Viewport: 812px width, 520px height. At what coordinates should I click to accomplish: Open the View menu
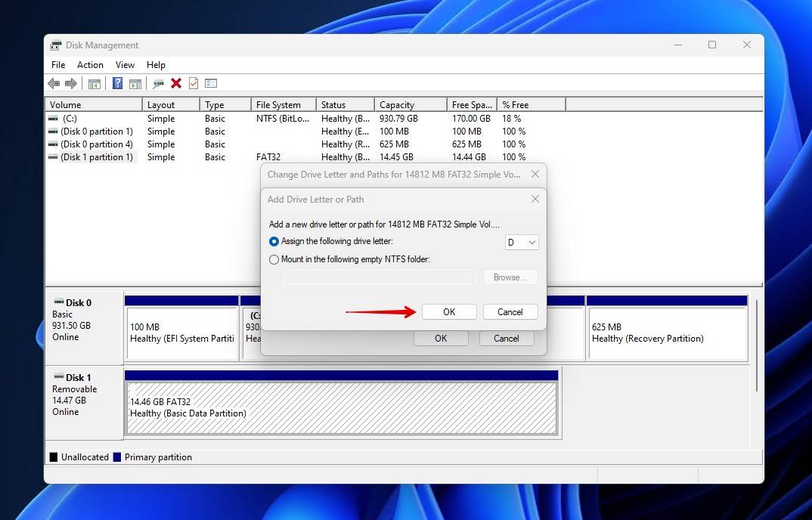pos(125,65)
